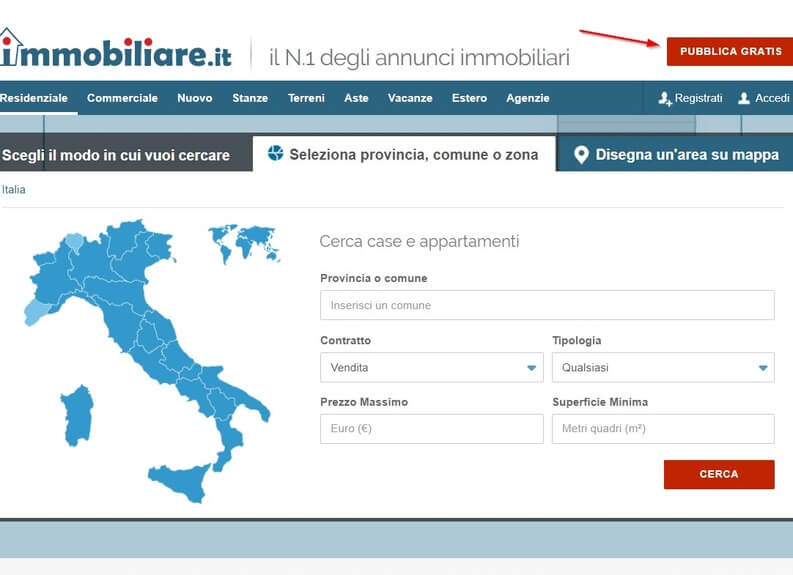The height and width of the screenshot is (575, 793).
Task: Click the immobiliare.it logo
Action: (x=116, y=49)
